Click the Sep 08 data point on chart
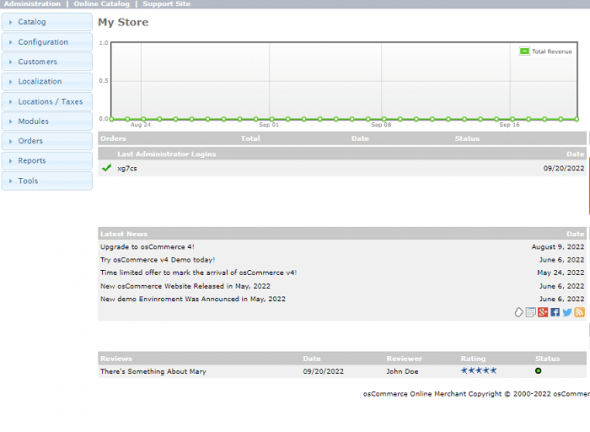The height and width of the screenshot is (432, 590). point(384,119)
